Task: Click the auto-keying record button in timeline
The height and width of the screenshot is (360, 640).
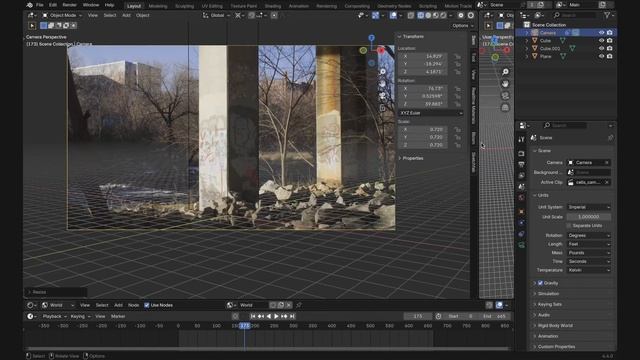Action: [x=235, y=316]
